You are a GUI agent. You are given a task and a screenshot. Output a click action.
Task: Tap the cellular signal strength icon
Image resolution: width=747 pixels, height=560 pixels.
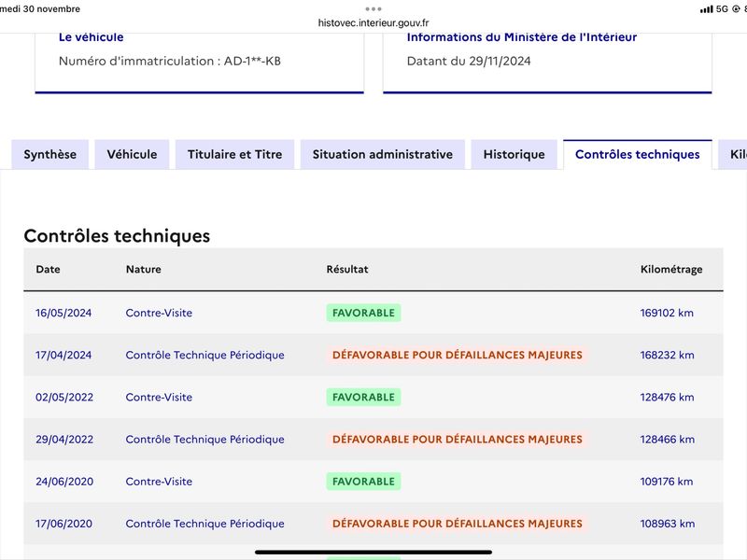707,8
